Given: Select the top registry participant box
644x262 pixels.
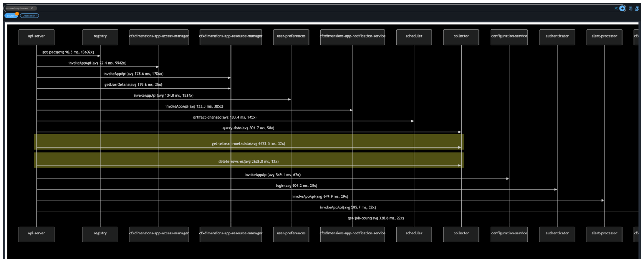Looking at the screenshot, I should pyautogui.click(x=100, y=37).
